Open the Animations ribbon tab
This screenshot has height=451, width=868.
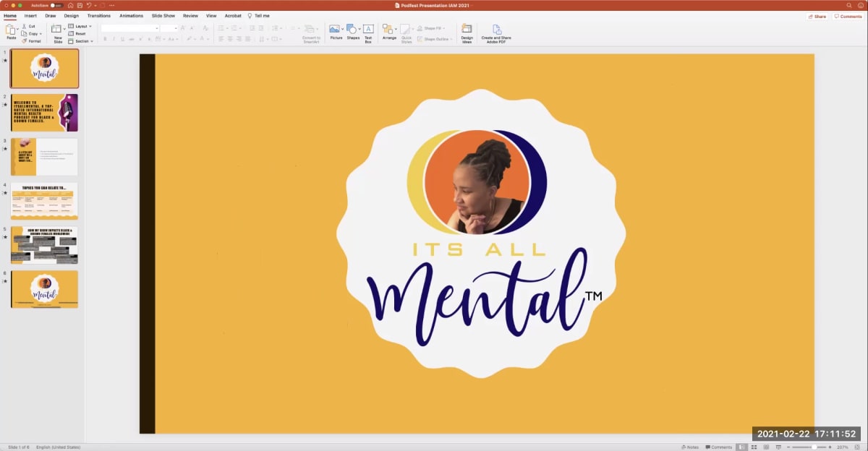131,15
